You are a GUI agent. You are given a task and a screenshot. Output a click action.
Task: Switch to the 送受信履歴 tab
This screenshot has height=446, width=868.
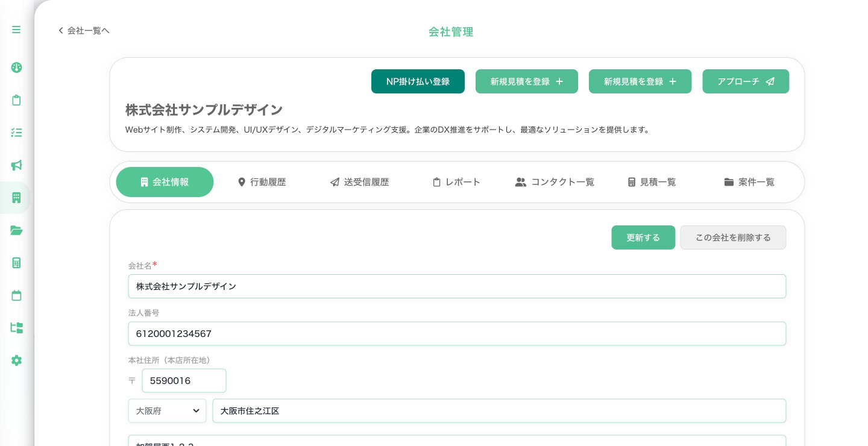tap(359, 182)
